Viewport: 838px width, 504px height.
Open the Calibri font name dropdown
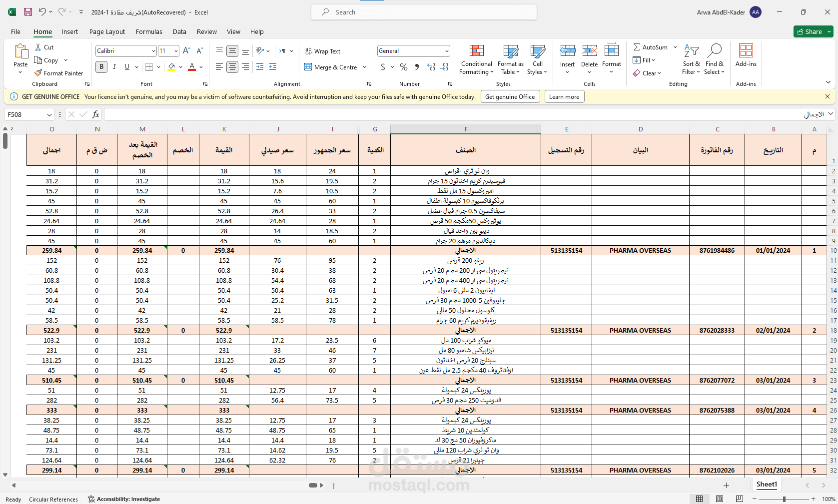tap(153, 51)
